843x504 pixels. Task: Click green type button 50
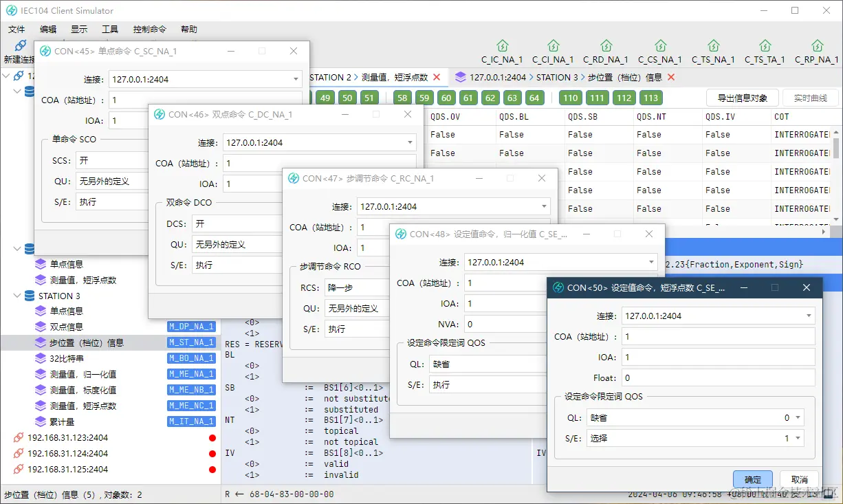point(347,98)
